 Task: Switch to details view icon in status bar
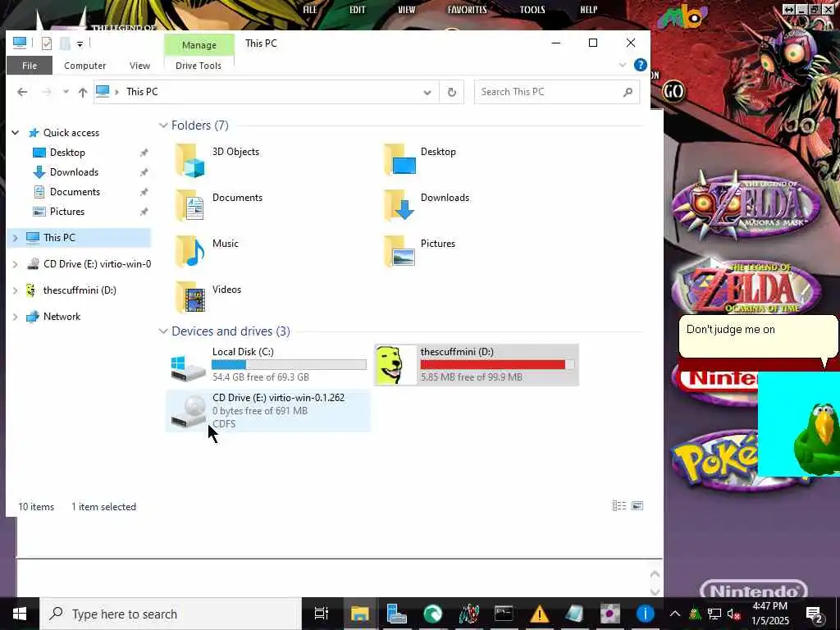[619, 505]
